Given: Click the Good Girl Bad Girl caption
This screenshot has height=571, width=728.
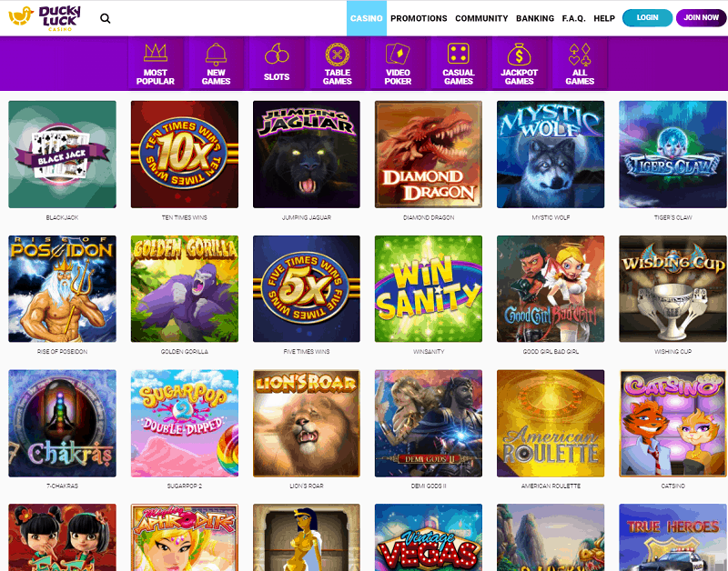Looking at the screenshot, I should (551, 352).
